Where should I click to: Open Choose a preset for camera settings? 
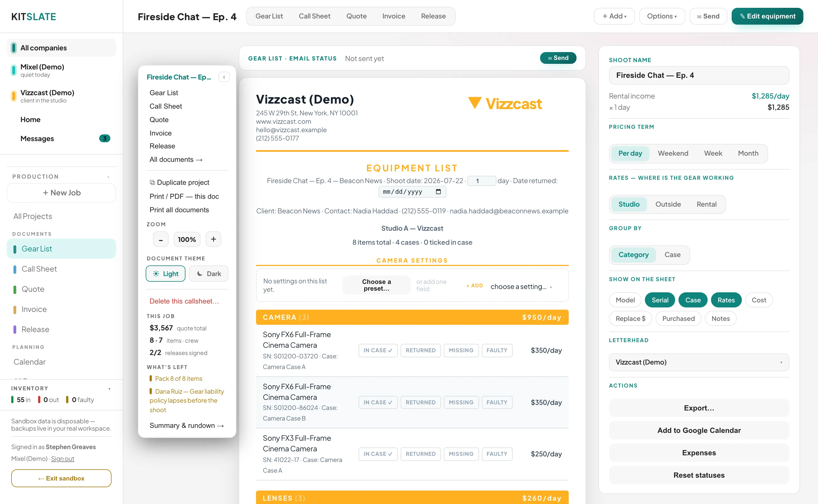(x=376, y=285)
